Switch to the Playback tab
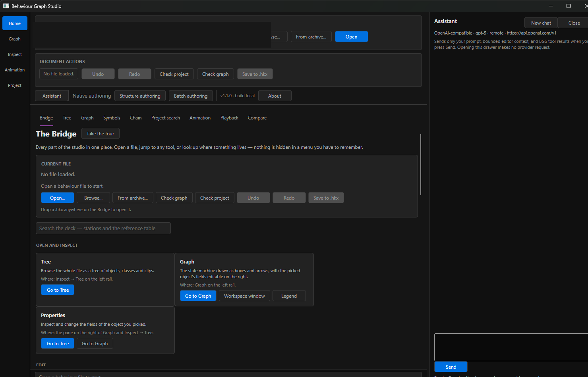 (229, 118)
